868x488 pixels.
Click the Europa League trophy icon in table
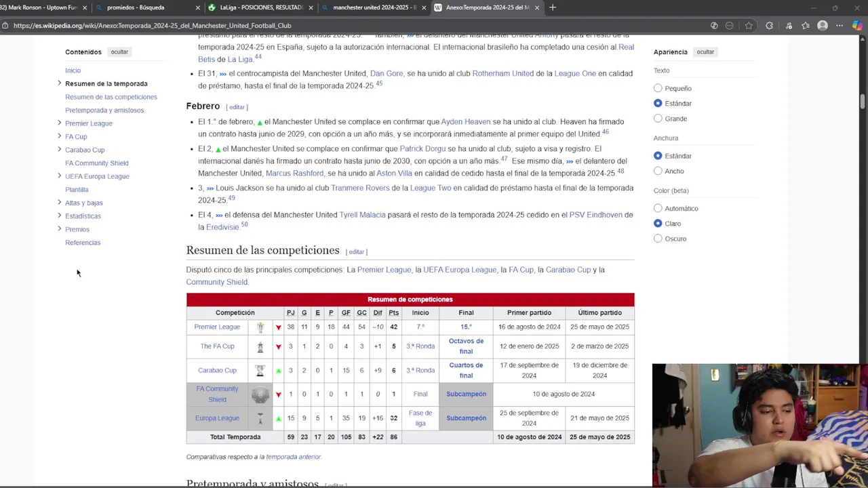click(260, 419)
